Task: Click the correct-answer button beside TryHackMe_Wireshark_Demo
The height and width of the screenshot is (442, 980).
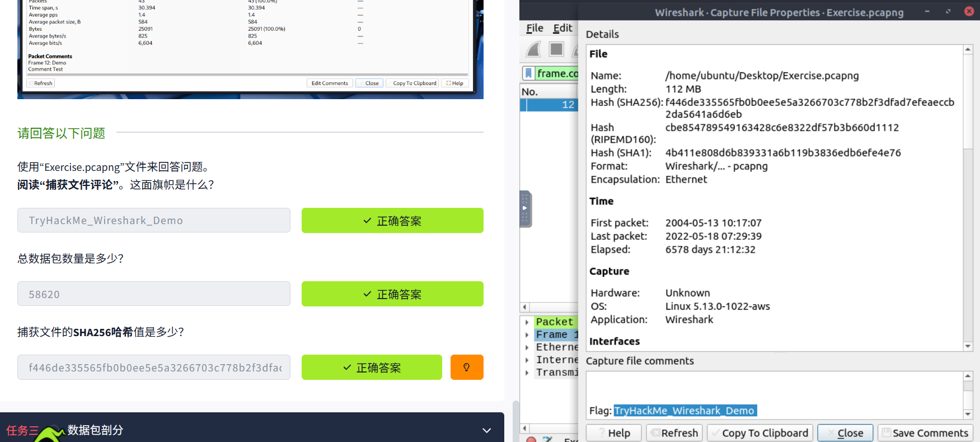Action: click(x=392, y=221)
